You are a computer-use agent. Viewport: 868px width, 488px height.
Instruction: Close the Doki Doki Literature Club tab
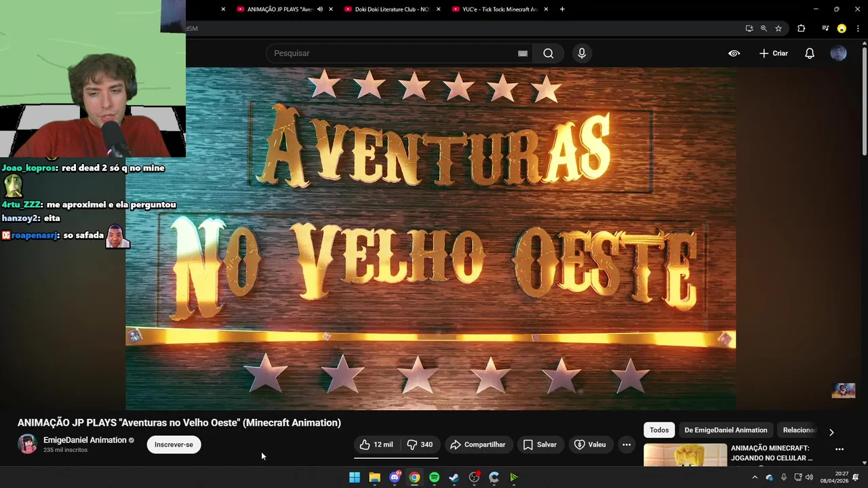click(438, 9)
